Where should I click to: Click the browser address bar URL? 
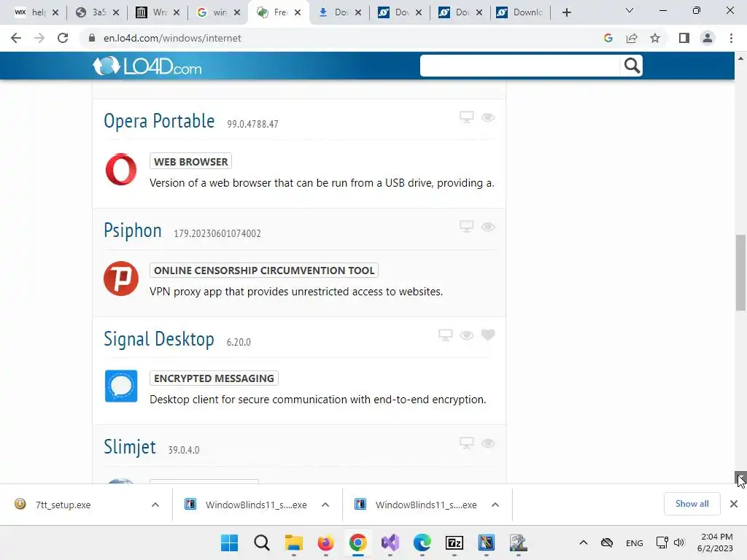pos(172,38)
